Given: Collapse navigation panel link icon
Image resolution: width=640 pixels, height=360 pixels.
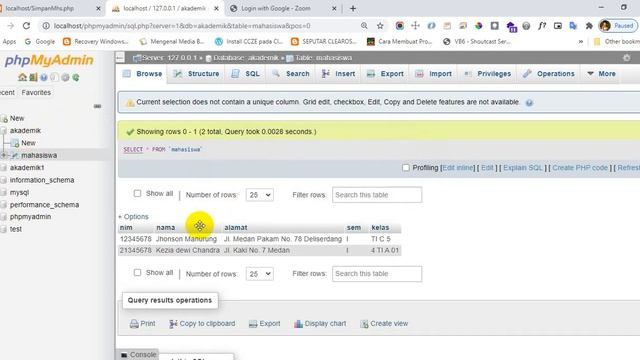Looking at the screenshot, I should click(97, 106).
